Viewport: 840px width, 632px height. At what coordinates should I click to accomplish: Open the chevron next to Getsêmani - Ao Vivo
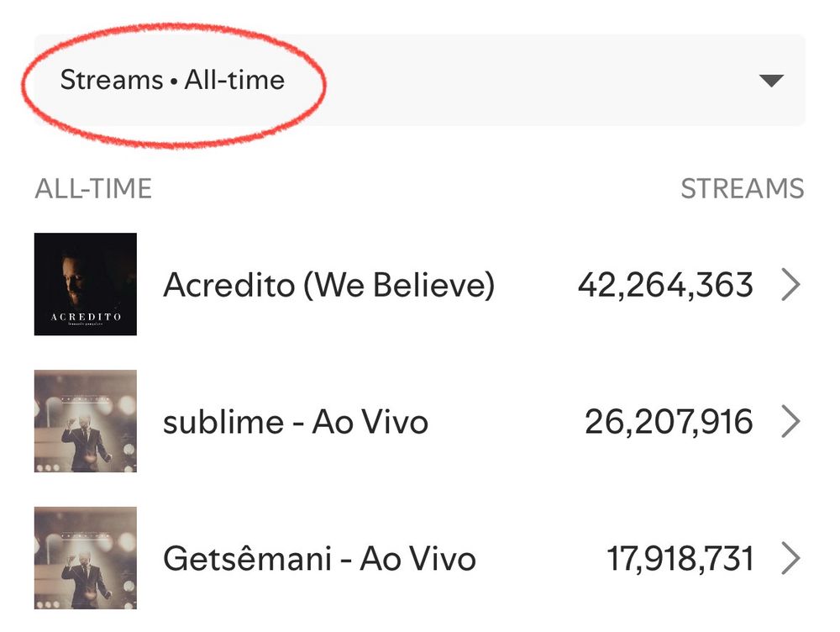[790, 558]
